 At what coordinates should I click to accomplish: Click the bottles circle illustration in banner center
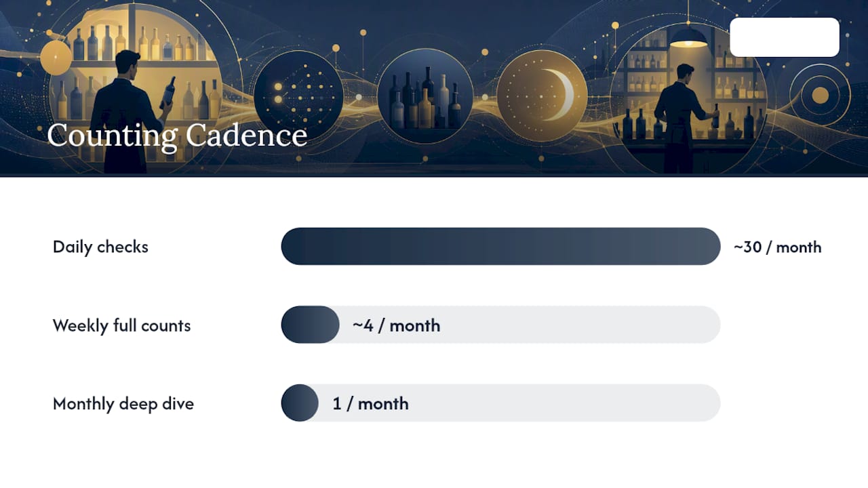point(425,94)
